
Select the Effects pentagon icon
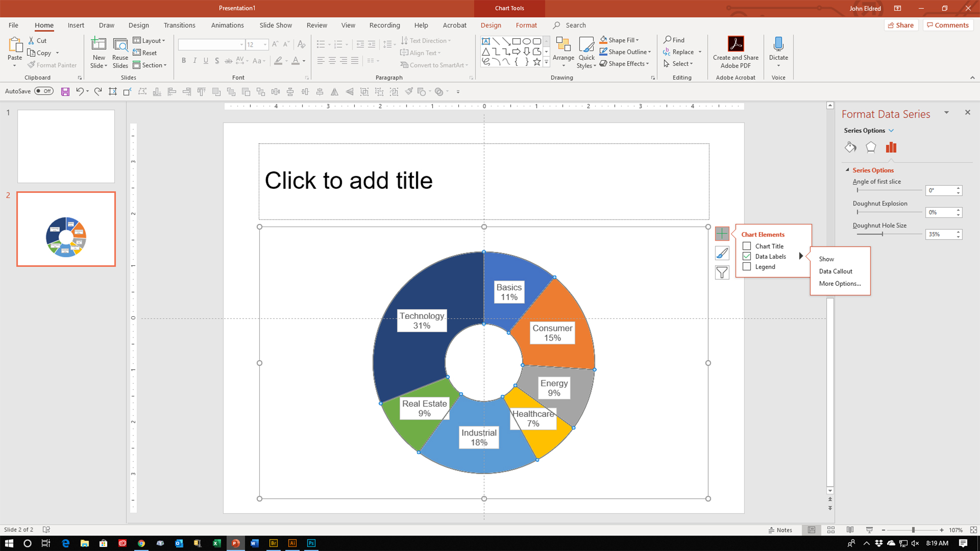click(870, 147)
